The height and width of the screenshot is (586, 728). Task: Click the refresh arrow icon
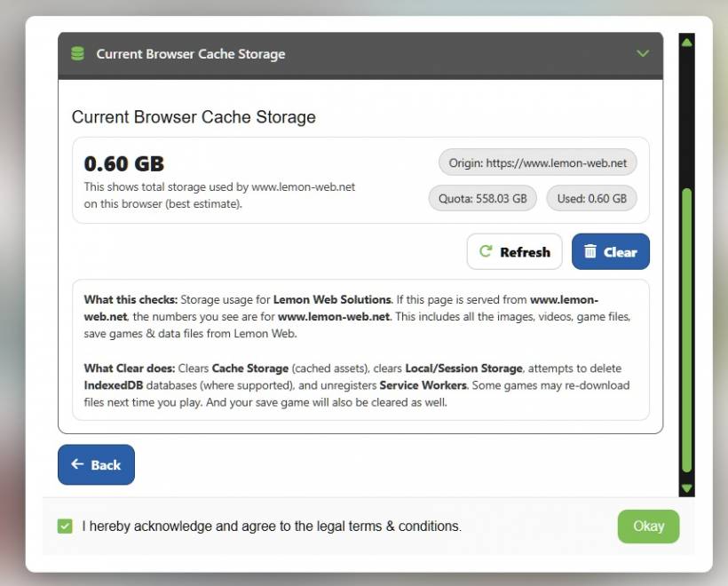(486, 251)
